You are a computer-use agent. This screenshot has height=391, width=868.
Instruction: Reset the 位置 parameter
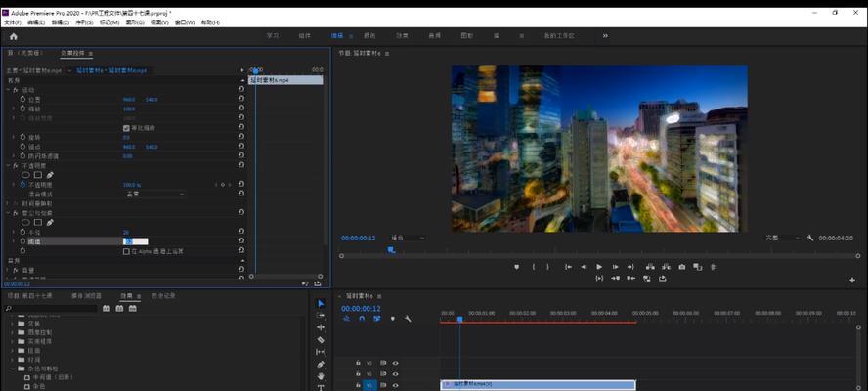pos(241,99)
